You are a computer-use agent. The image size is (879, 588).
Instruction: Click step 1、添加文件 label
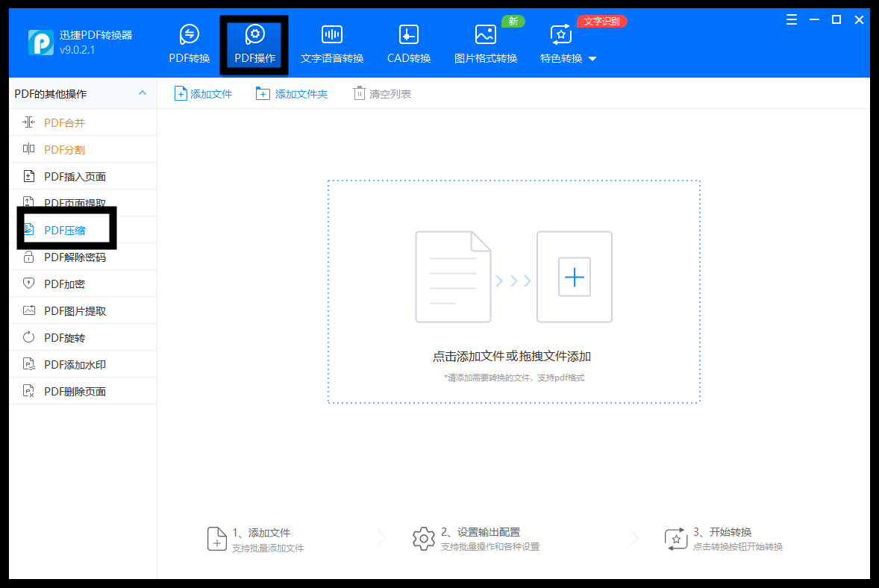(x=261, y=533)
